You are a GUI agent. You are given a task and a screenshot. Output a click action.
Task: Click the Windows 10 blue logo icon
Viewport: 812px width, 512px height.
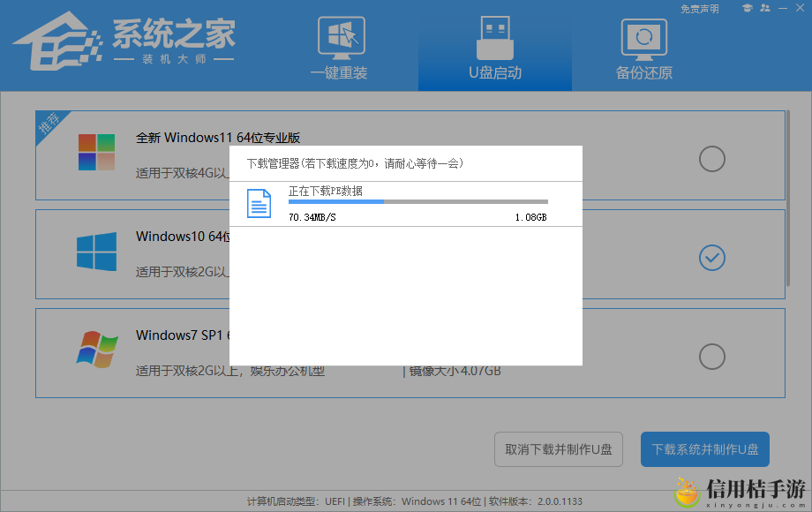[x=96, y=252]
